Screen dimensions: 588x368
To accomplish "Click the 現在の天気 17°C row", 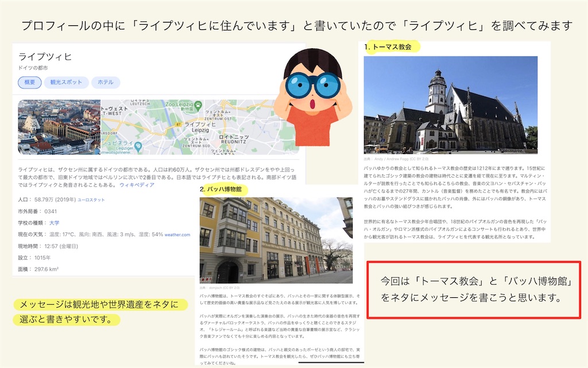I will (104, 235).
